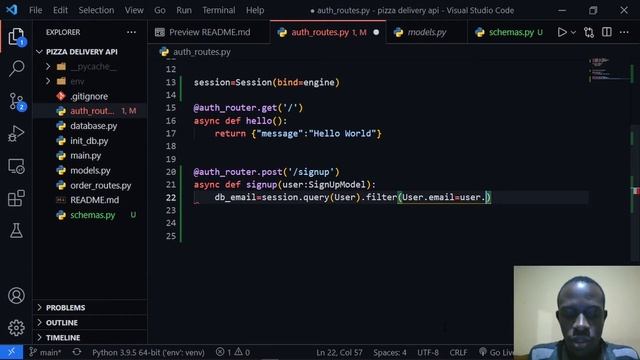This screenshot has width=640, height=360.
Task: Open the Explorer view in activity bar
Action: [x=16, y=37]
